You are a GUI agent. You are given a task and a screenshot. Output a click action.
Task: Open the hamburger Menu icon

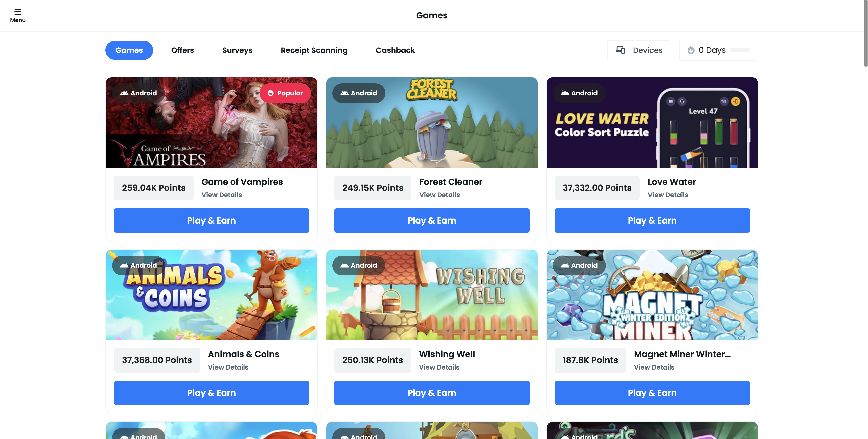tap(18, 12)
